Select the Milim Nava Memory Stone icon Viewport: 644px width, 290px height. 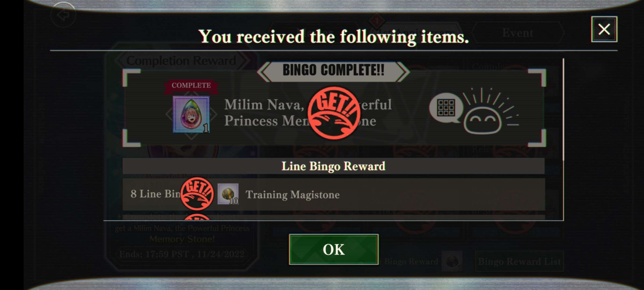pyautogui.click(x=191, y=114)
